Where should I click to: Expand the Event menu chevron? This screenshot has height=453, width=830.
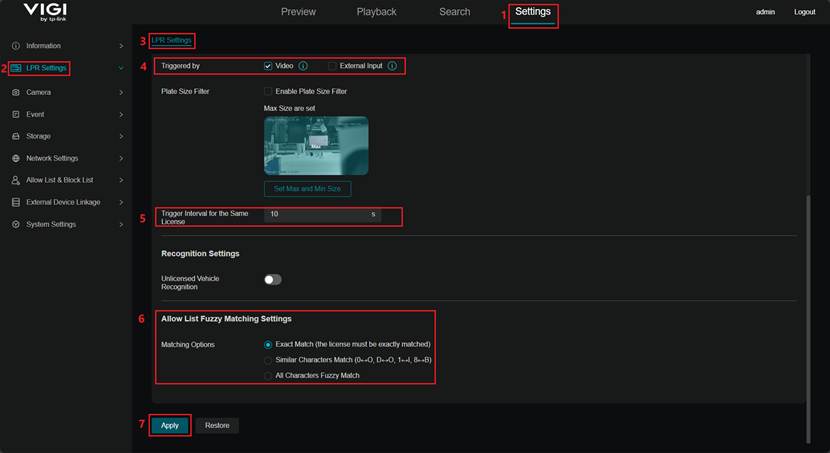pyautogui.click(x=121, y=114)
